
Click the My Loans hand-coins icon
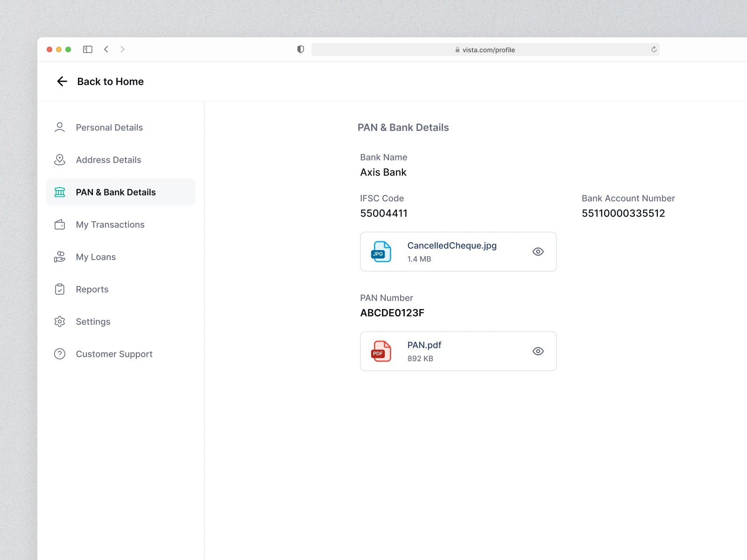click(x=60, y=257)
